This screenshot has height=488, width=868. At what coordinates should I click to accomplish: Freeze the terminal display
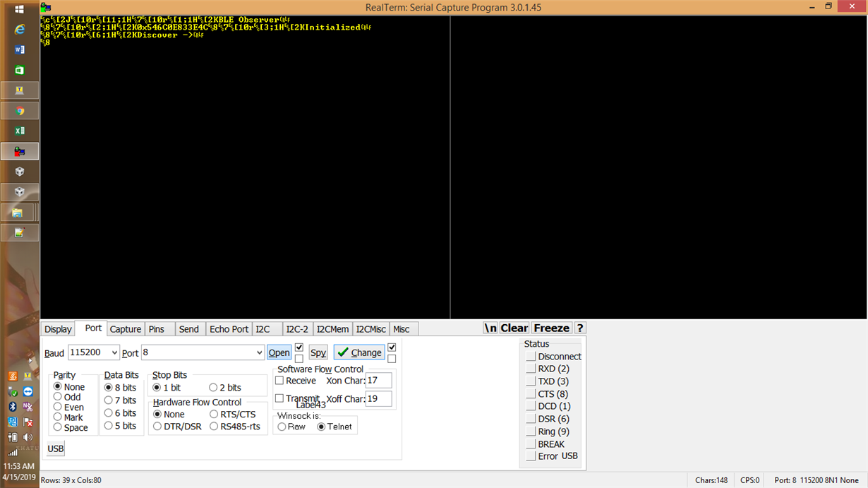point(551,328)
